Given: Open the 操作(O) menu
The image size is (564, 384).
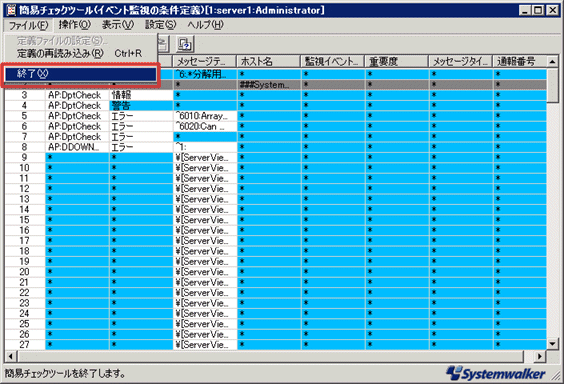Looking at the screenshot, I should 74,25.
